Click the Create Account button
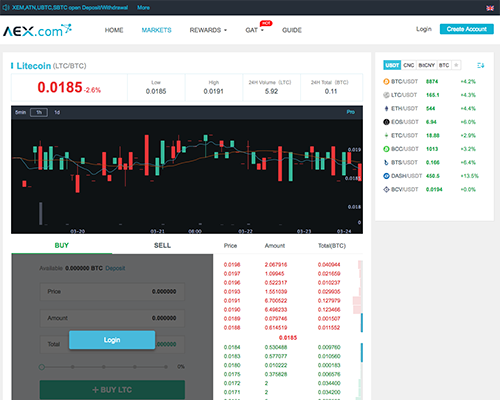The image size is (500, 400). coord(467,29)
